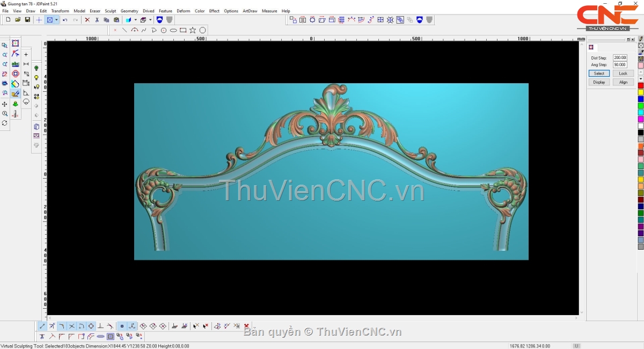Toggle the crosshair cursor mode button

pyautogui.click(x=39, y=20)
